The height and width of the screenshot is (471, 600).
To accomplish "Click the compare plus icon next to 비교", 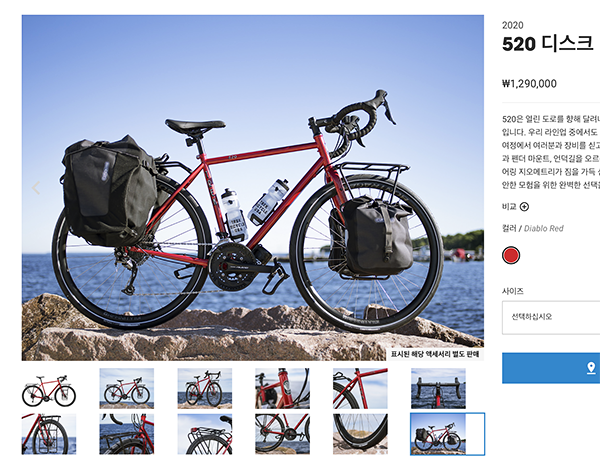I will tap(524, 207).
